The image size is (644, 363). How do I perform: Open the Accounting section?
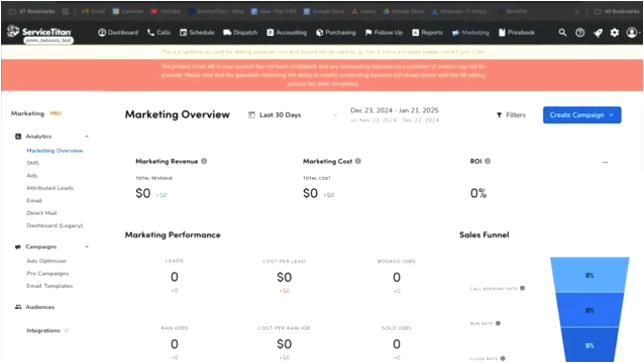287,32
